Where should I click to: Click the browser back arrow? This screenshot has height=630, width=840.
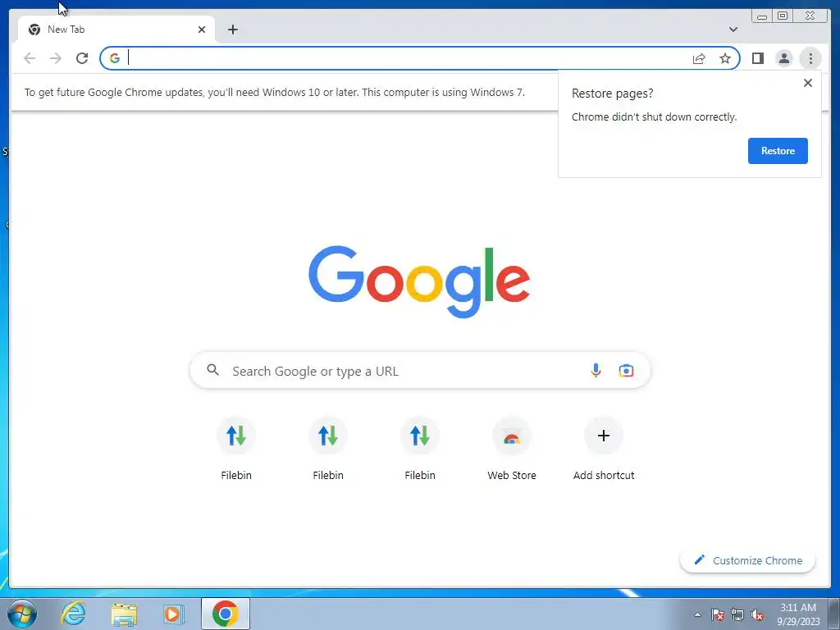click(x=30, y=58)
